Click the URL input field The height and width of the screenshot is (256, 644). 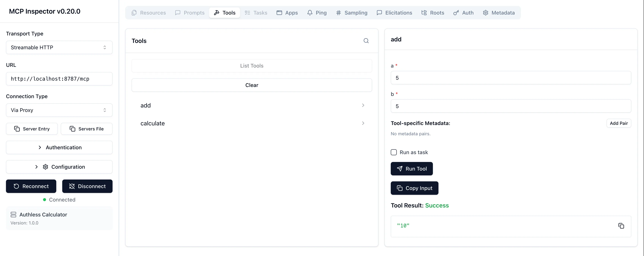point(59,79)
